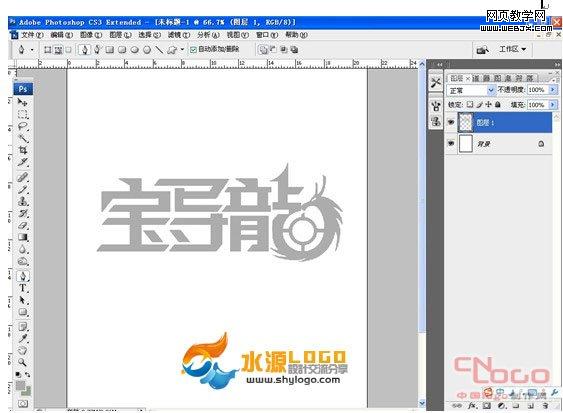Select Add to path area mode
Viewport: 563px width, 413px height.
tap(263, 50)
